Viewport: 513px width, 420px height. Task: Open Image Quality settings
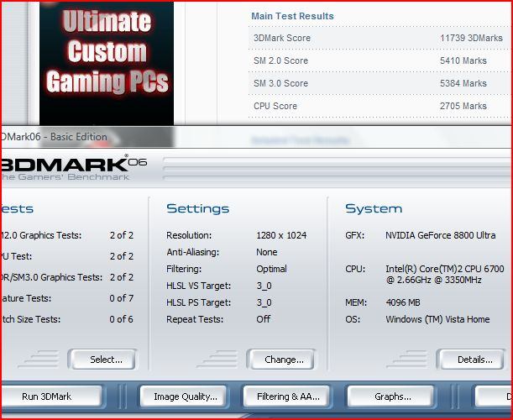(184, 396)
